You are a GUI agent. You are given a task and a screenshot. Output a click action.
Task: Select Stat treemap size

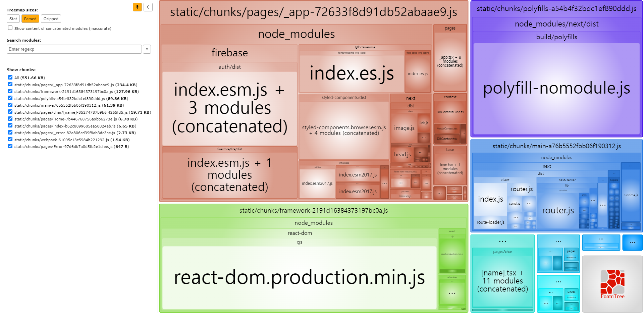click(13, 19)
